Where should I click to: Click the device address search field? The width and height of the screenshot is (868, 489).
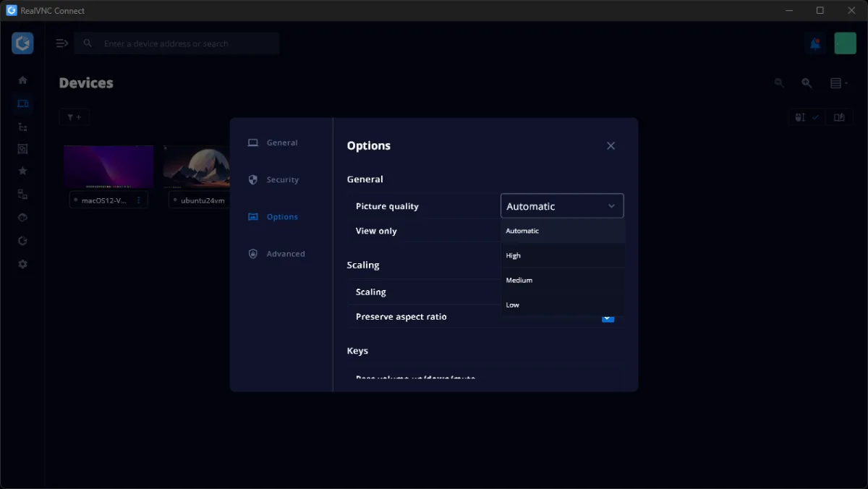[x=177, y=43]
